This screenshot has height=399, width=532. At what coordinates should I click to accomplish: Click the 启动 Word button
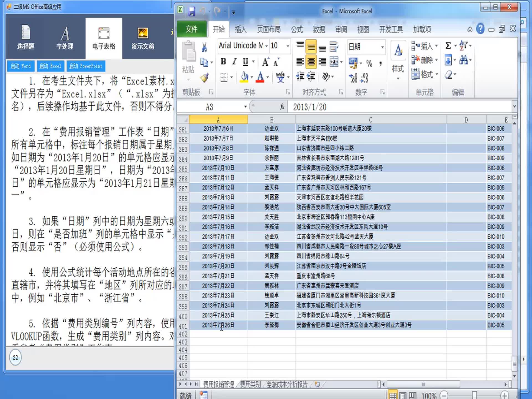click(x=21, y=66)
